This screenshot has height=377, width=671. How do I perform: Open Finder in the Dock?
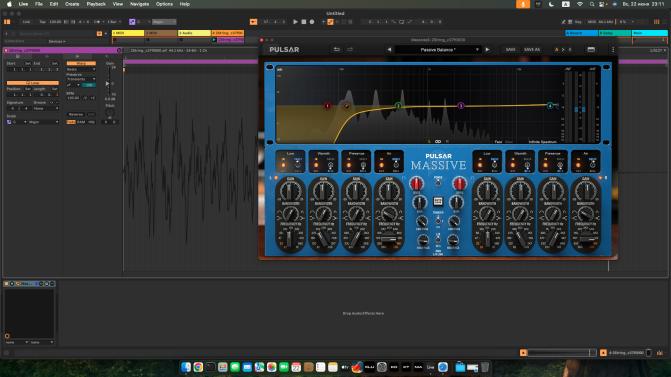coord(186,367)
